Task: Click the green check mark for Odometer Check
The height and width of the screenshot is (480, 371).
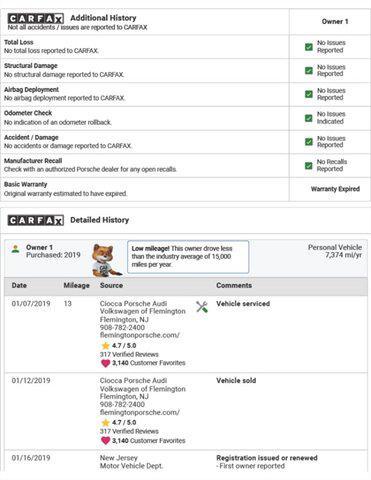Action: coord(309,118)
